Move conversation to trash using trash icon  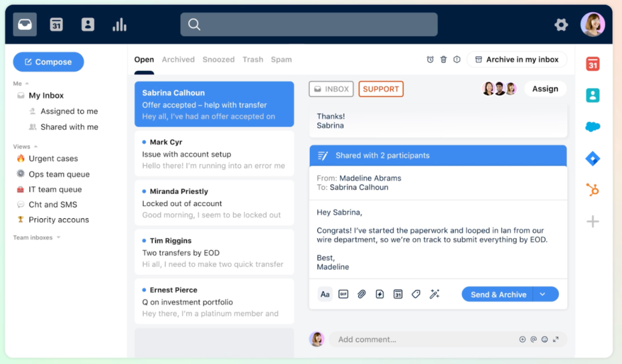click(x=443, y=59)
